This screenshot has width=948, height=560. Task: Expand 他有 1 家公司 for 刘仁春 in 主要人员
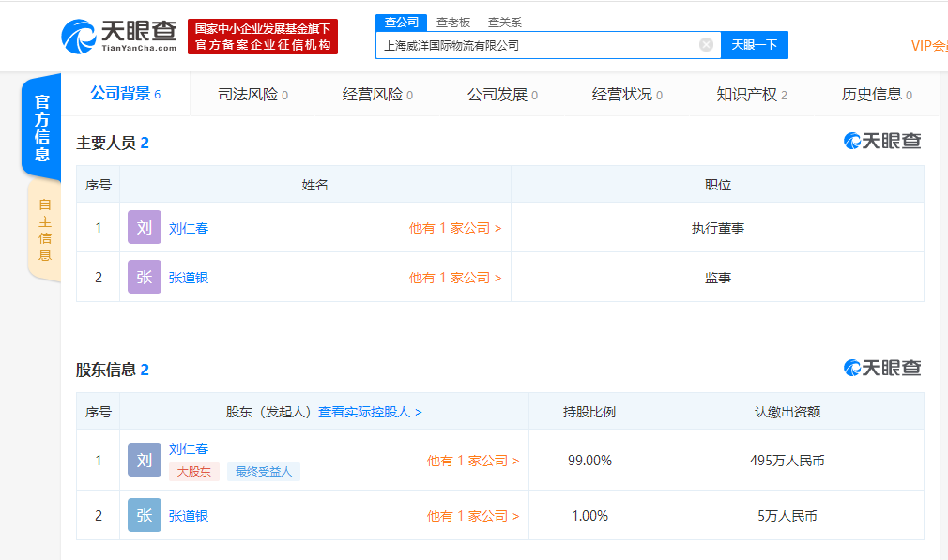454,228
